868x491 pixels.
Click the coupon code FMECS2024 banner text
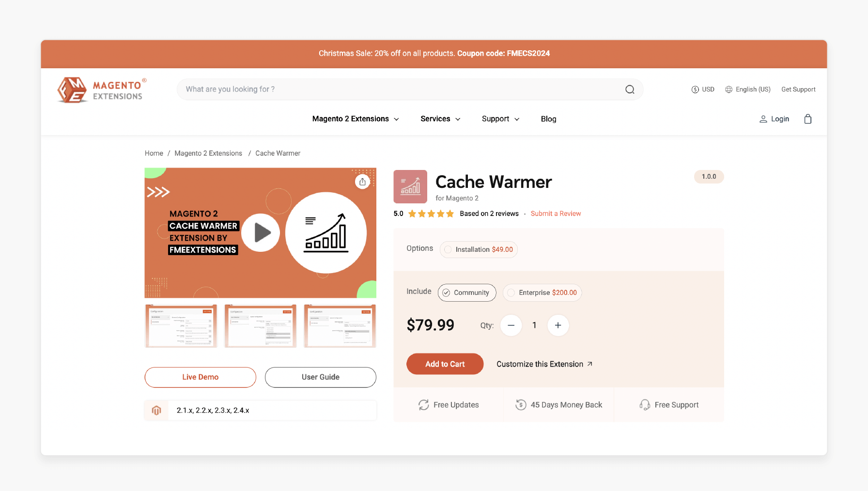[x=504, y=54]
